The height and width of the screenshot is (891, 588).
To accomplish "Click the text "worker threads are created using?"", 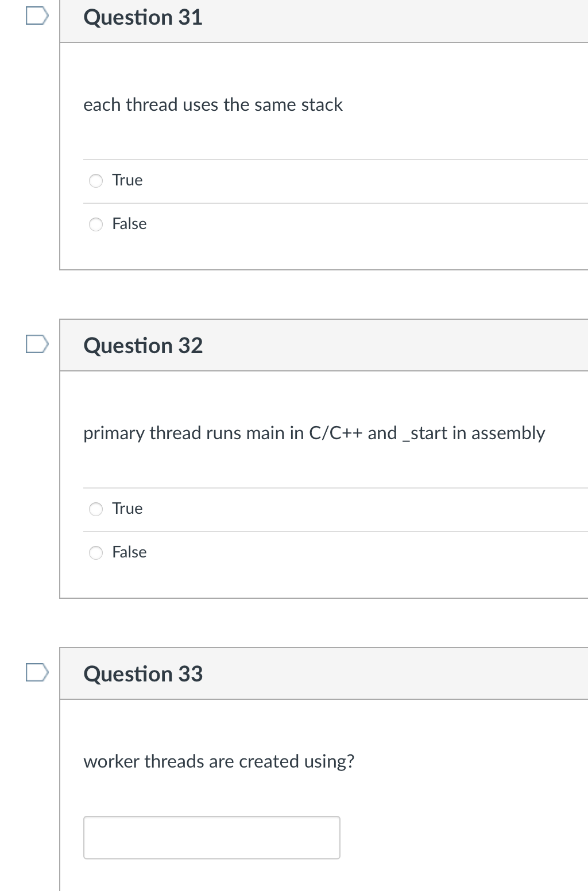I will 219,761.
